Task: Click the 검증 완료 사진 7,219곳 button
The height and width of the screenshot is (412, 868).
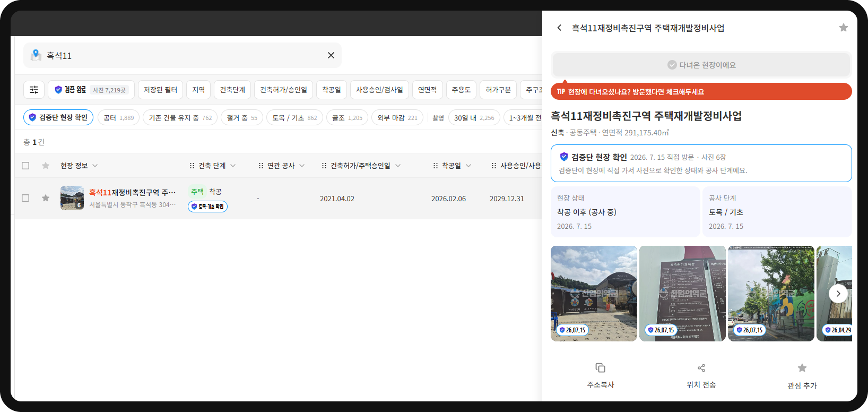Action: (91, 90)
